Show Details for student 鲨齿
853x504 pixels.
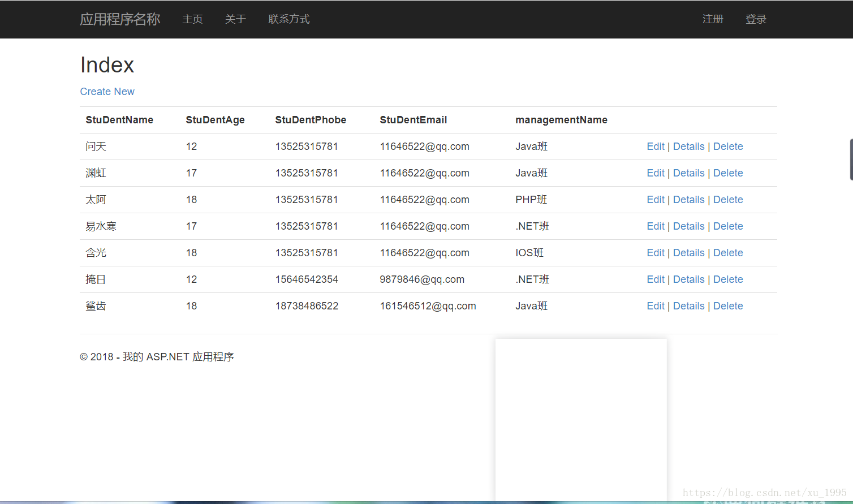(x=689, y=306)
